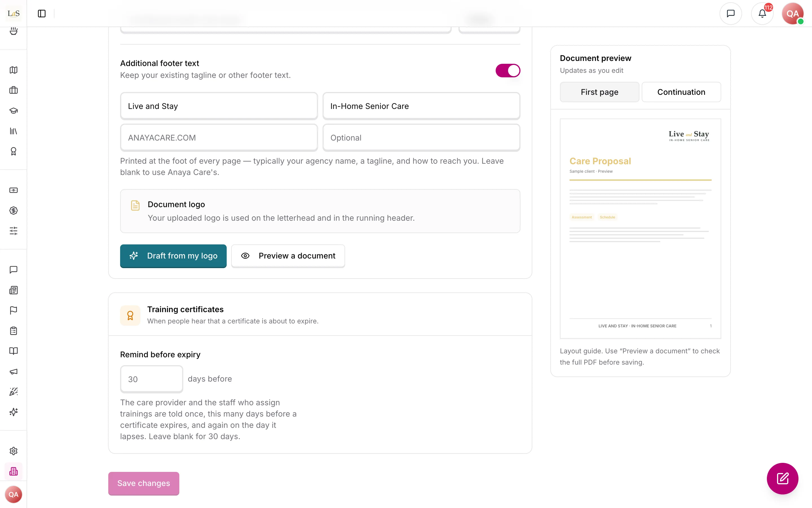The height and width of the screenshot is (508, 812).
Task: Open the QA avatar at sidebar bottom
Action: click(14, 494)
